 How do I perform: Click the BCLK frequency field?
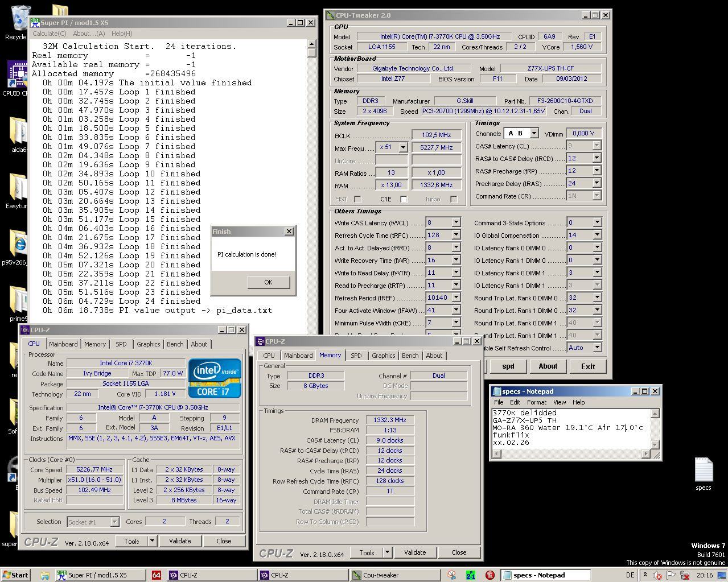pyautogui.click(x=436, y=135)
